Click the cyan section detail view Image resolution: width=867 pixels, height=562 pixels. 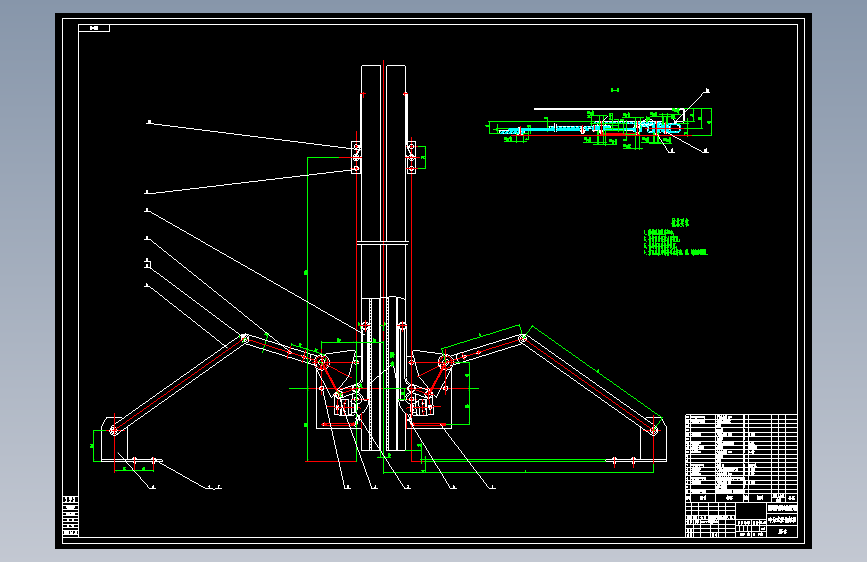[x=599, y=128]
